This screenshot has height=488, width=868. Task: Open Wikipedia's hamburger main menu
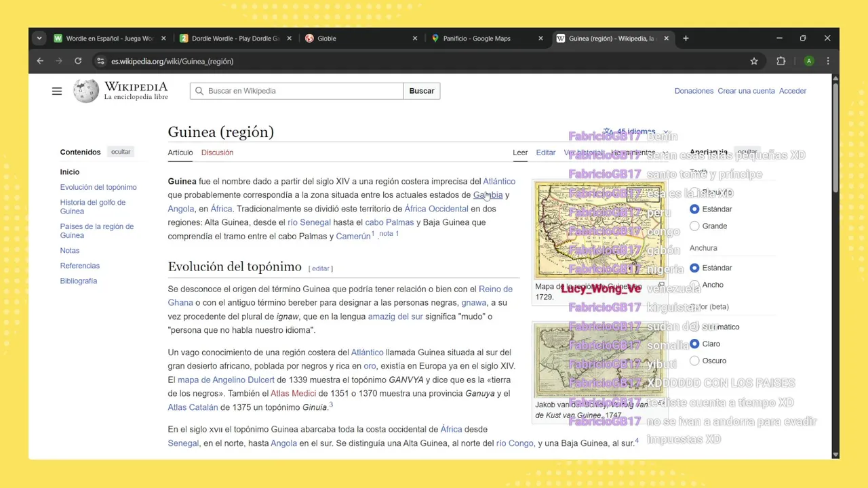(57, 91)
